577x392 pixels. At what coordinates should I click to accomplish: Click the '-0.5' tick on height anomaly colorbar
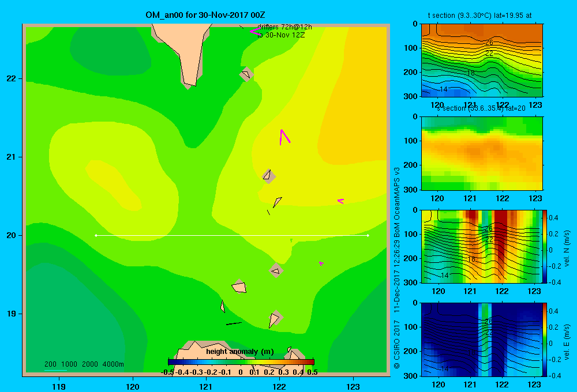[x=167, y=372]
